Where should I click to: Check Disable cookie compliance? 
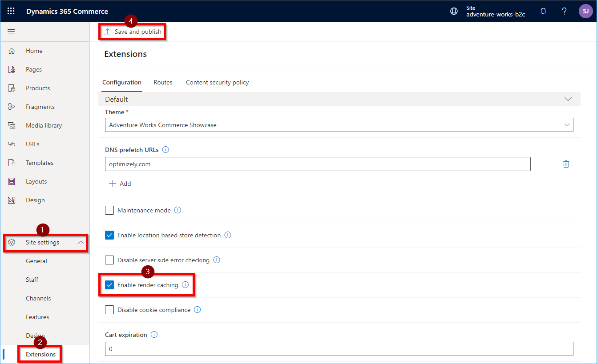pyautogui.click(x=109, y=310)
